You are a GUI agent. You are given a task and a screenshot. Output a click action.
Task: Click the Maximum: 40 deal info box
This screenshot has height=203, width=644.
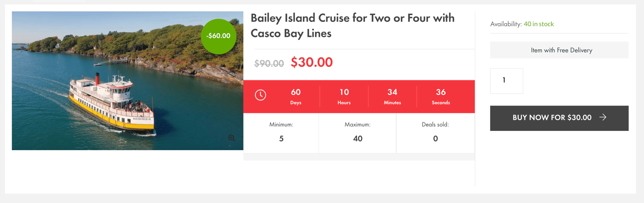point(357,132)
